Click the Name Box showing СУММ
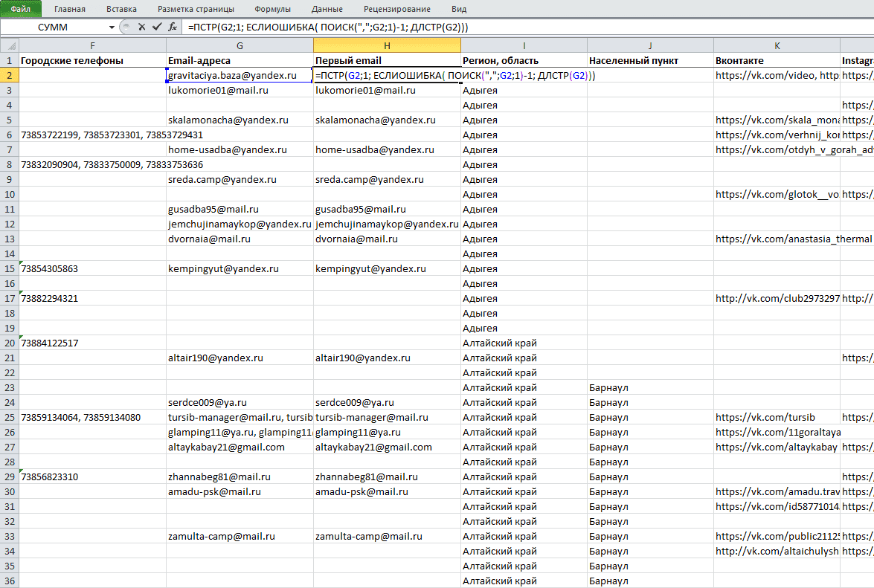The image size is (874, 588). [x=53, y=28]
